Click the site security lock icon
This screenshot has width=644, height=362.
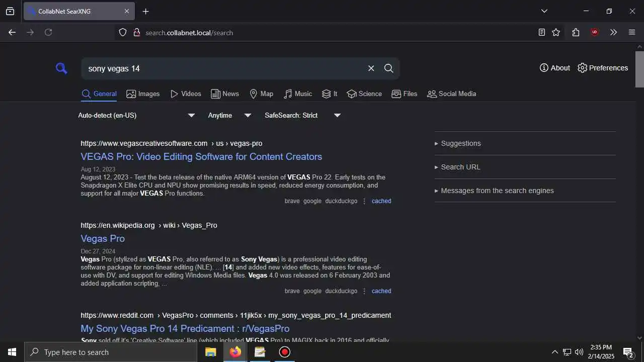point(136,33)
